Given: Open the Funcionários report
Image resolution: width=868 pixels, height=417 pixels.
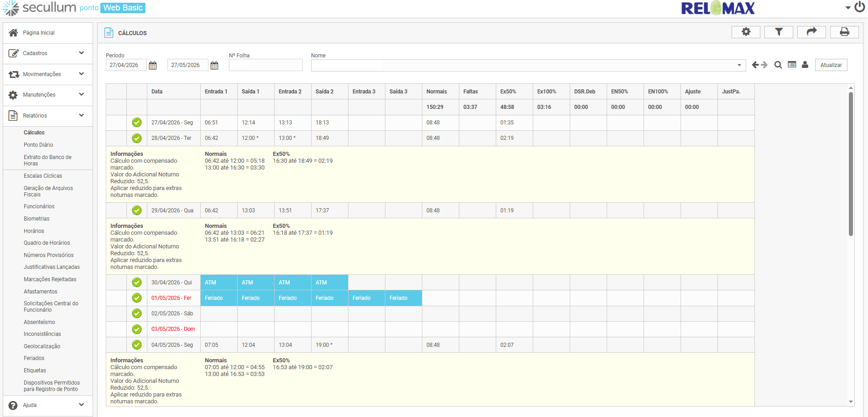Looking at the screenshot, I should pos(39,206).
